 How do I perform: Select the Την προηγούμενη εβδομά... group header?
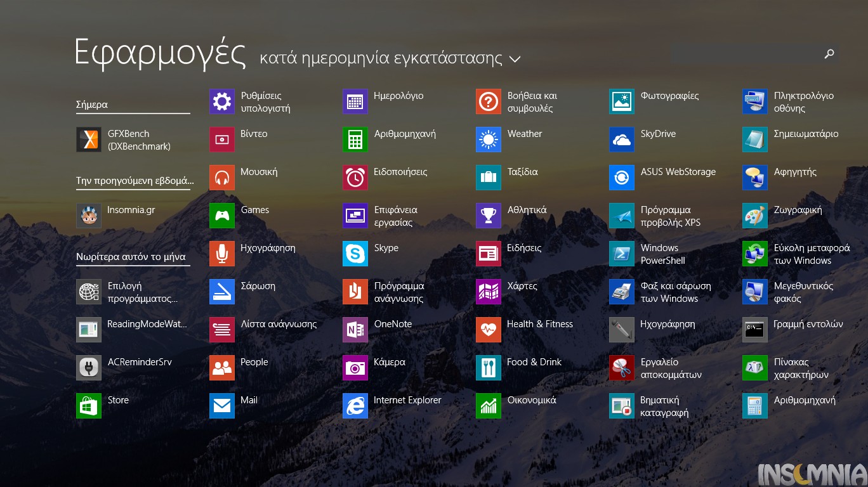tap(135, 181)
